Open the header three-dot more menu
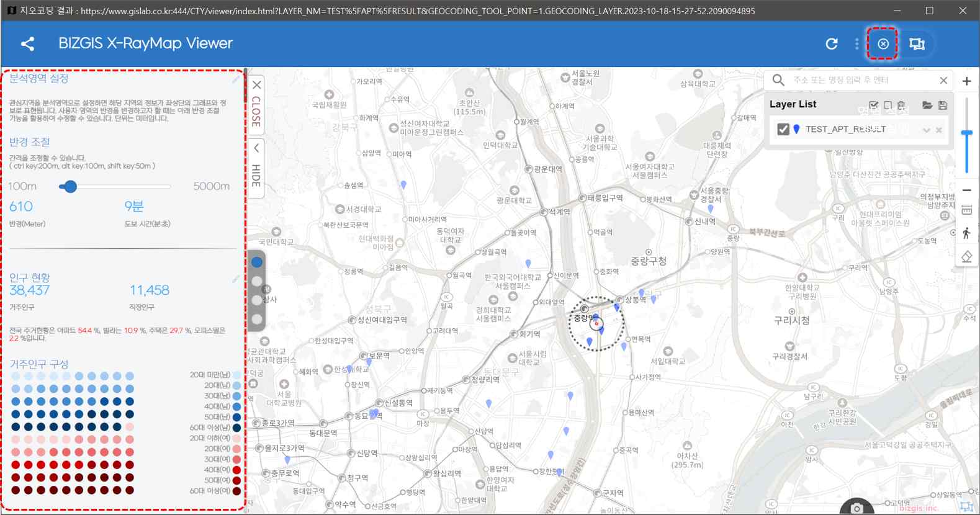 [856, 43]
